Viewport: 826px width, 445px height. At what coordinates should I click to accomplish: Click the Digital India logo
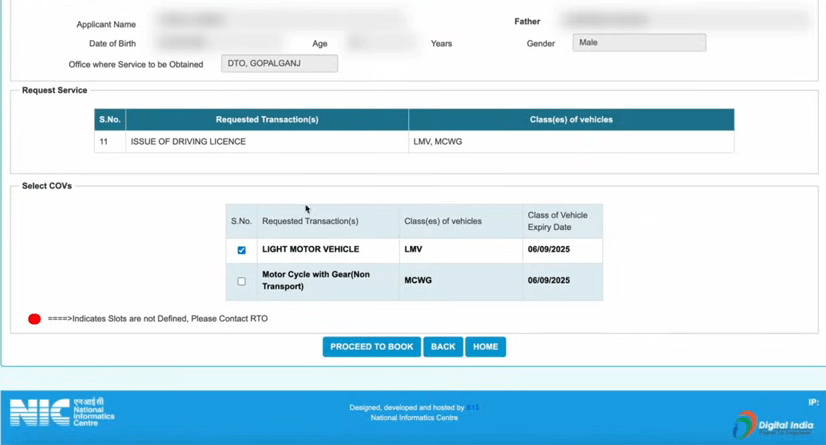click(773, 424)
